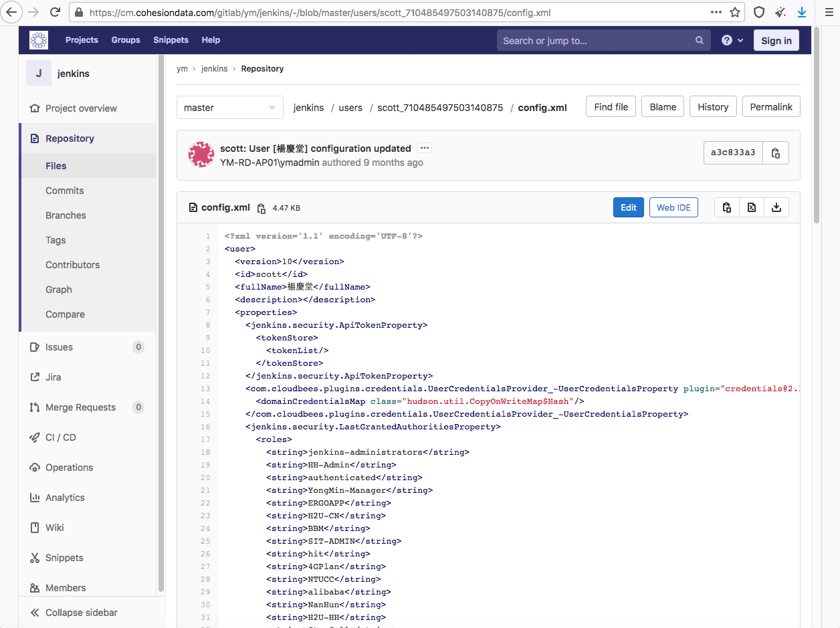
Task: Click the search magnifier icon
Action: 700,40
